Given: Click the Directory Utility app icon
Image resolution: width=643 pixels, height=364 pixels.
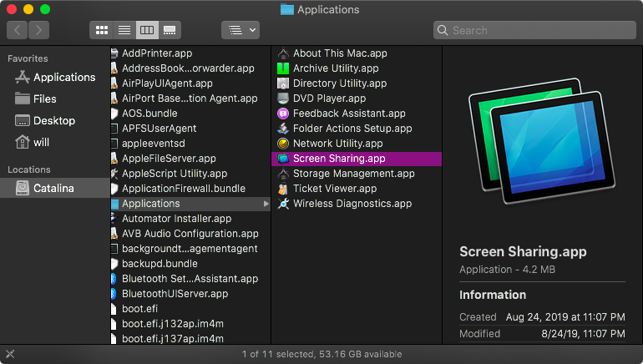Looking at the screenshot, I should tap(284, 83).
